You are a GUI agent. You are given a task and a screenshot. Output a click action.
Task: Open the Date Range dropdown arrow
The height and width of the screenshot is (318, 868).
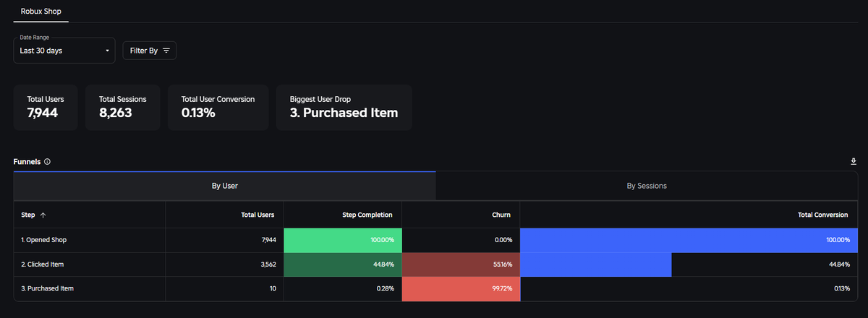point(107,51)
